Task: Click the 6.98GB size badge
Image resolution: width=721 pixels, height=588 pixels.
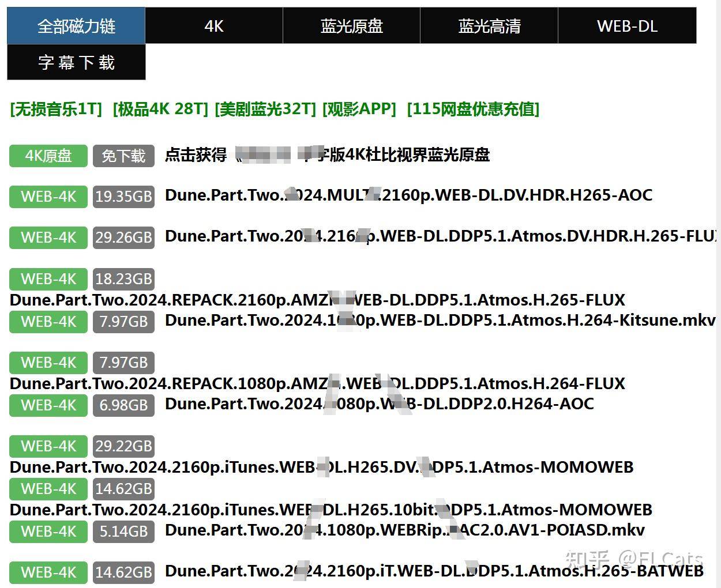Action: click(x=123, y=405)
